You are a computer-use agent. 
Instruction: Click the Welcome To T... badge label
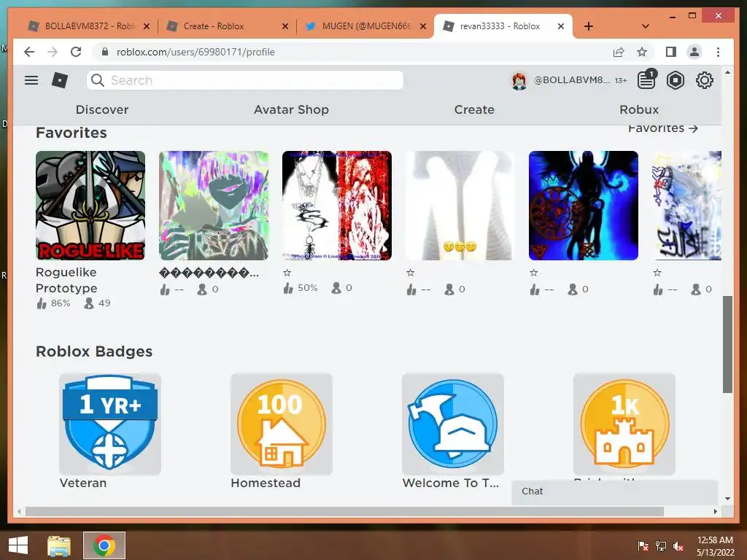(451, 483)
